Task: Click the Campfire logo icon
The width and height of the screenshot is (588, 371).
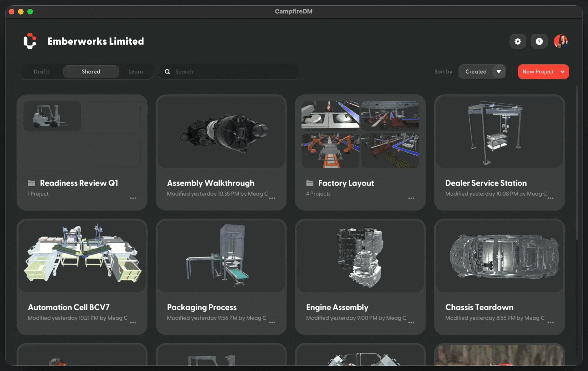Action: tap(30, 41)
